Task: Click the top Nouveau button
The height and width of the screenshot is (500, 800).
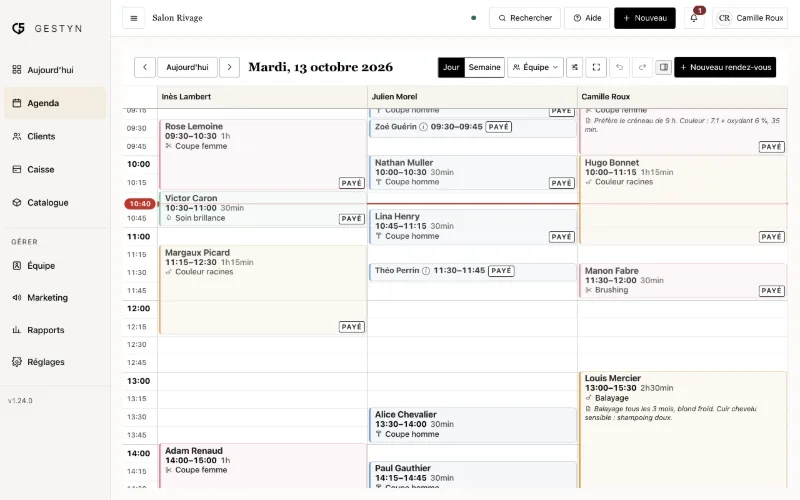Action: pyautogui.click(x=645, y=18)
